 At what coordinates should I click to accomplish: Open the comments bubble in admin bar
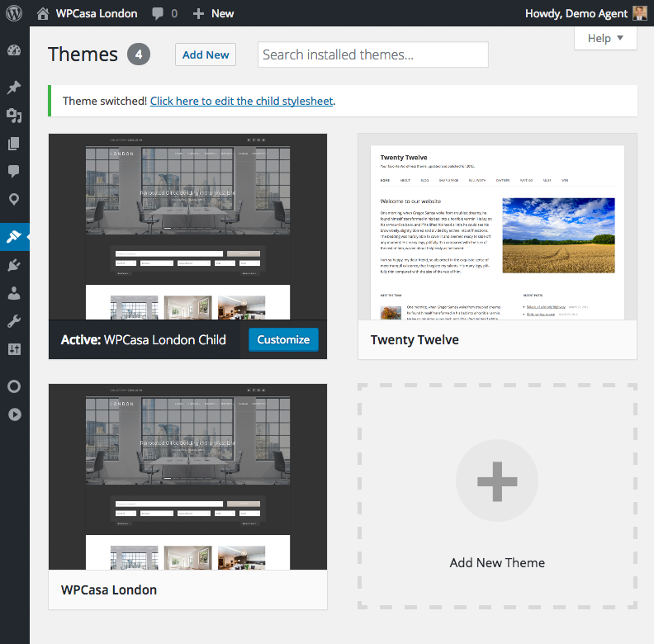[158, 14]
